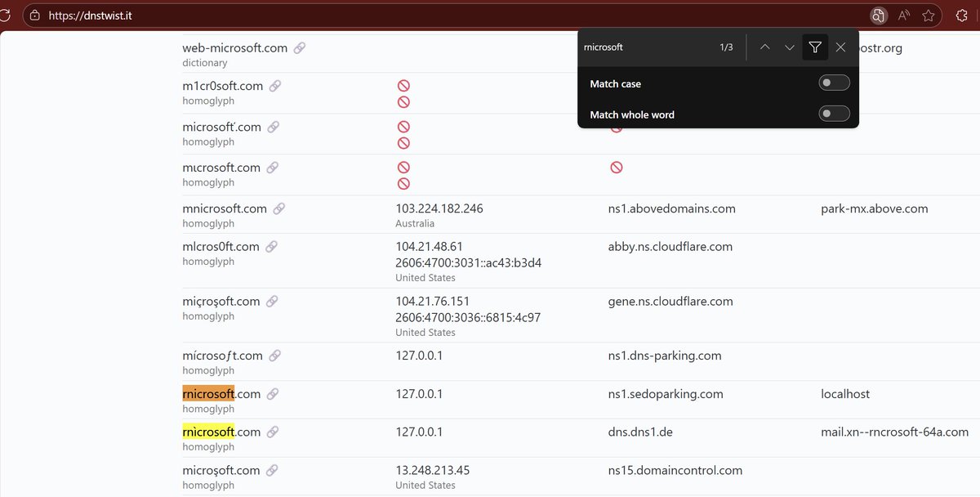Click link icon beside m1cr0soft.com
The height and width of the screenshot is (497, 980).
pos(275,86)
